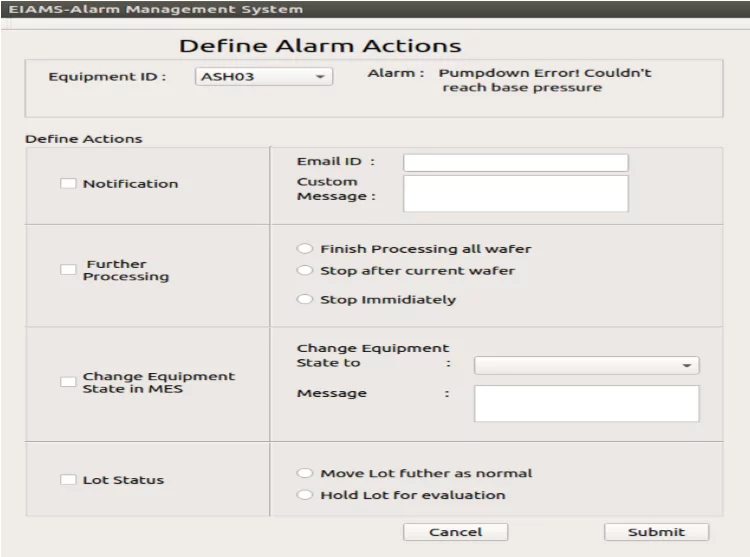Image resolution: width=750 pixels, height=557 pixels.
Task: Select Hold Lot for evaluation
Action: pyautogui.click(x=305, y=494)
